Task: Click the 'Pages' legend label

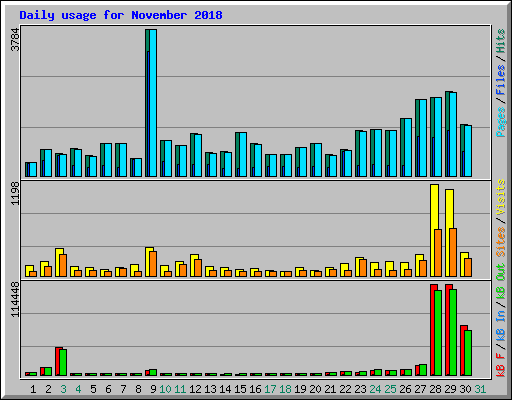Action: click(x=501, y=122)
